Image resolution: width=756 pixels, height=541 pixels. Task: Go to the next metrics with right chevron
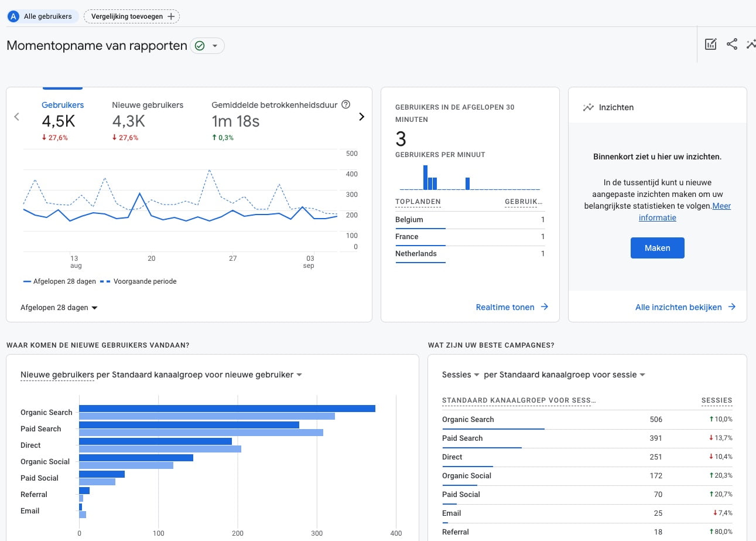click(361, 117)
